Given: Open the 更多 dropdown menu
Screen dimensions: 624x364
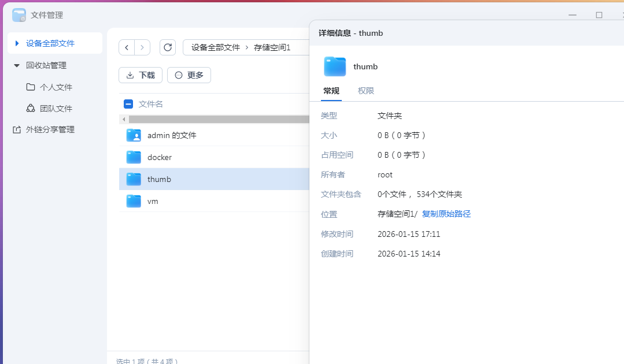Looking at the screenshot, I should (189, 75).
